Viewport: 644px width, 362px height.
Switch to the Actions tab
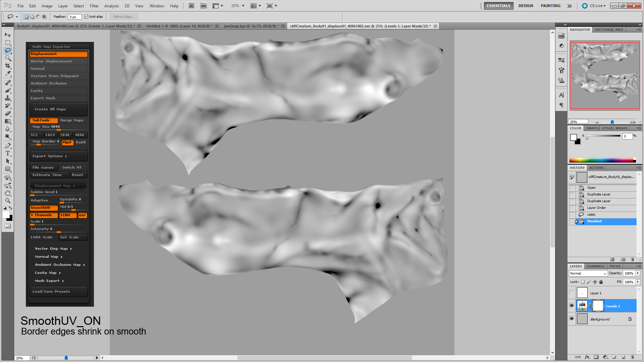point(596,168)
